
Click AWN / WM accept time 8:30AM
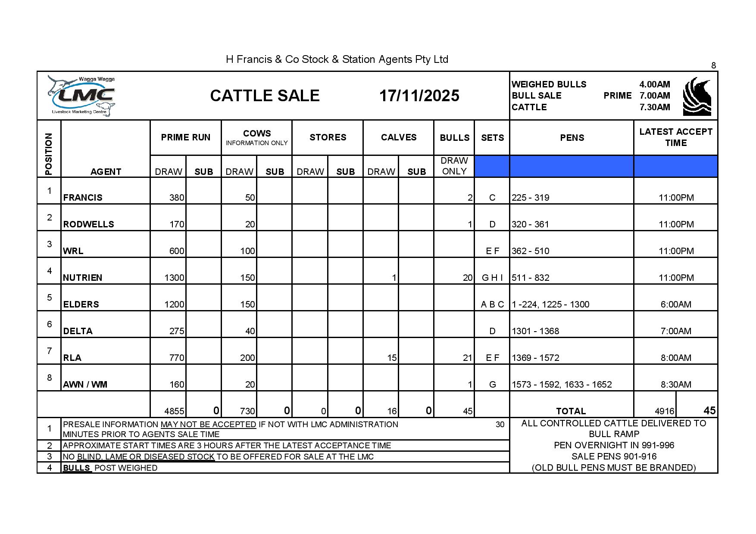point(675,385)
